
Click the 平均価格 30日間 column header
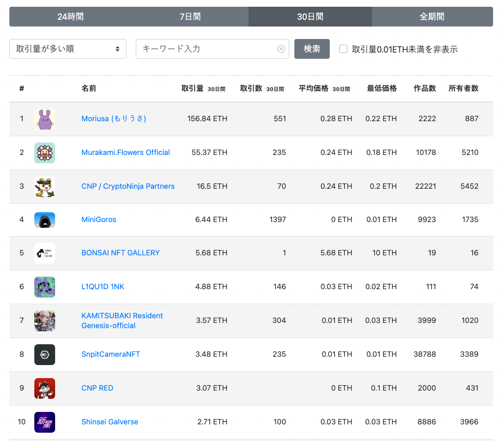click(325, 88)
